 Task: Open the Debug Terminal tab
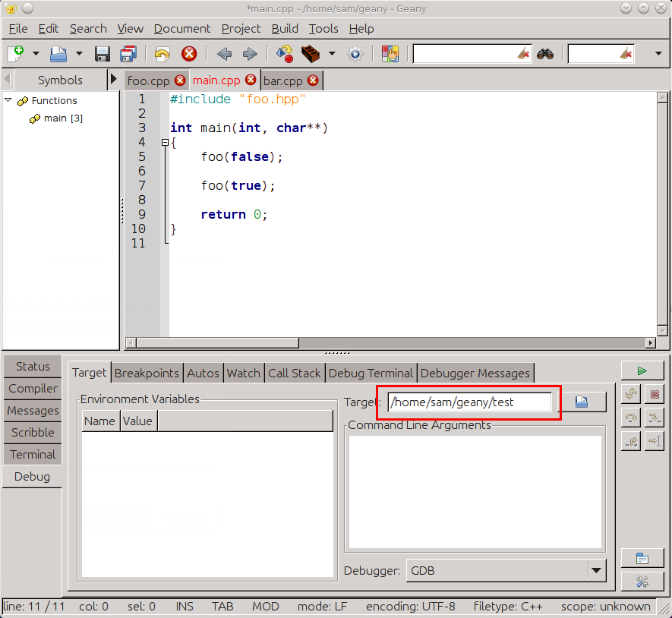point(371,374)
